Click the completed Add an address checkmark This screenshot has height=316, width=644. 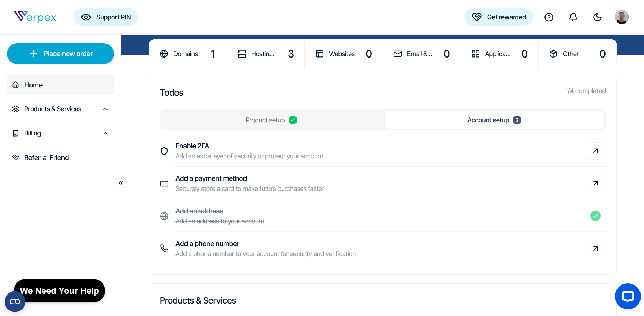tap(595, 216)
